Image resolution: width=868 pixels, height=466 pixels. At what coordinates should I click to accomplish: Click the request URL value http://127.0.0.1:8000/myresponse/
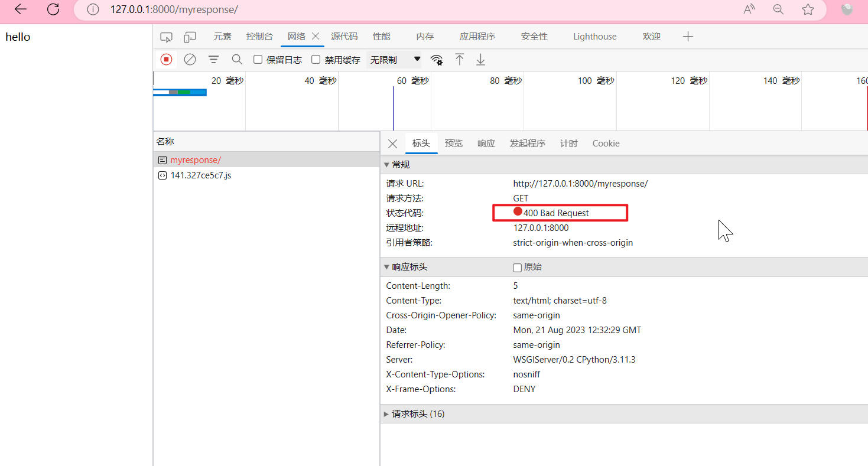click(580, 184)
